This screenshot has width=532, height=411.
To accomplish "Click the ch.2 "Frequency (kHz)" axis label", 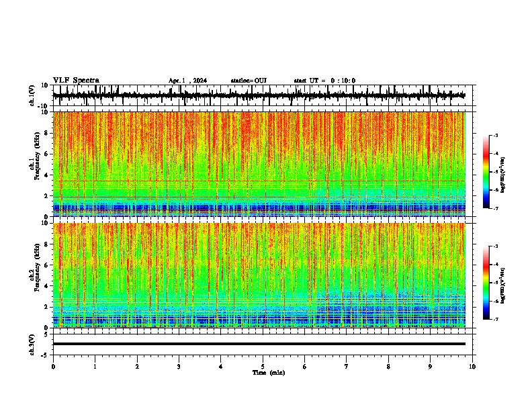I will coord(37,267).
